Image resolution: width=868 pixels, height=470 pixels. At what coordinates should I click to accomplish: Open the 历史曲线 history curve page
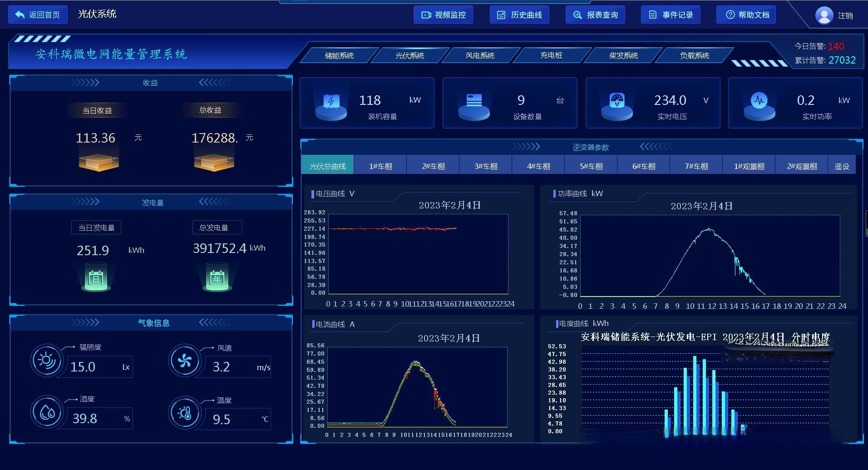pyautogui.click(x=519, y=15)
